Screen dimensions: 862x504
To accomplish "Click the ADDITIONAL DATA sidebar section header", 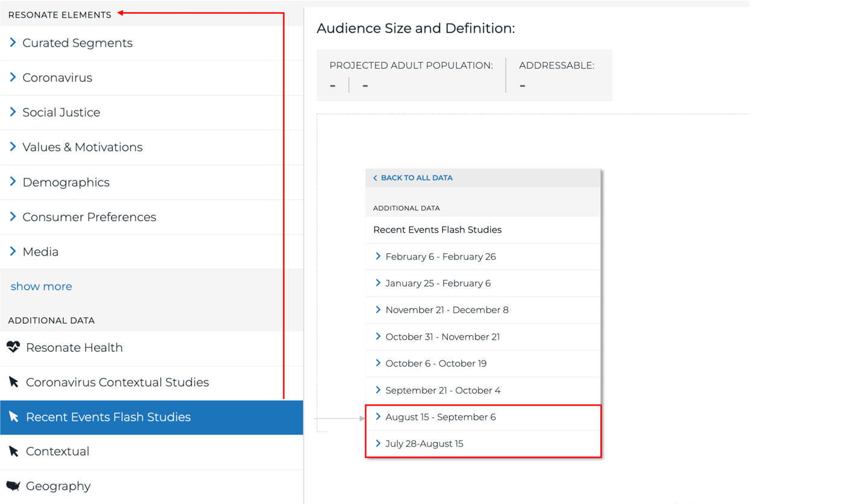I will [51, 320].
